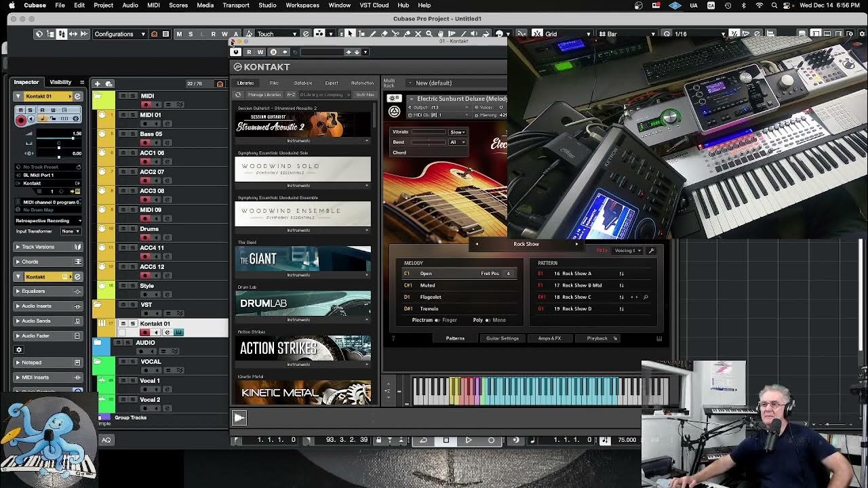Click Playback button in Kontakt
The image size is (868, 488).
(x=597, y=338)
